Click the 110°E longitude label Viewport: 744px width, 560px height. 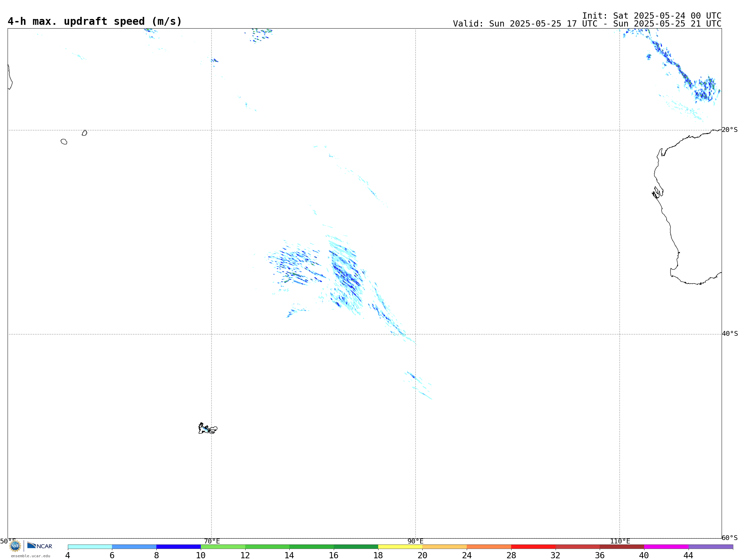click(620, 541)
